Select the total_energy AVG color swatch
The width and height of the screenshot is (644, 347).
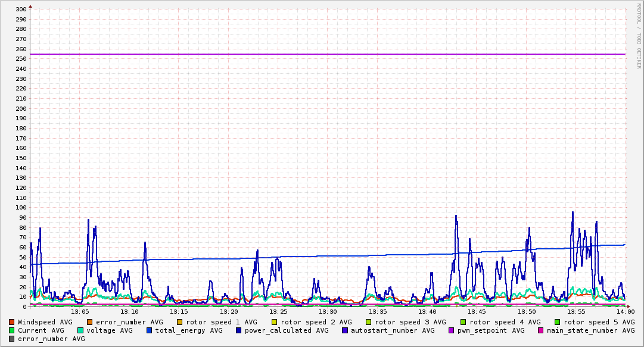point(150,330)
